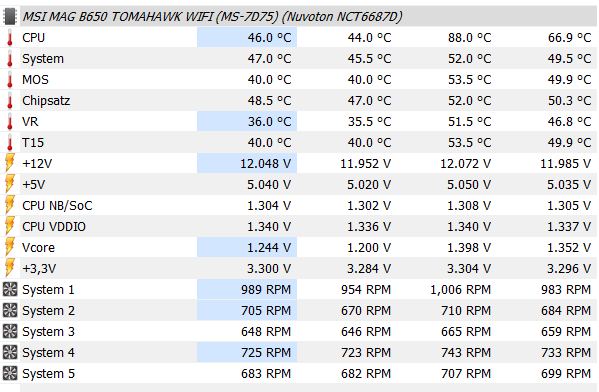Click the highlighted +12V value 12.048 V
Screen dimensions: 599x392
tap(266, 164)
